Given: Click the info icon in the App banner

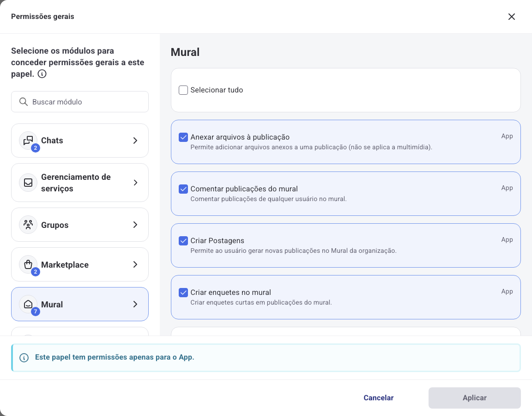Looking at the screenshot, I should coord(24,358).
